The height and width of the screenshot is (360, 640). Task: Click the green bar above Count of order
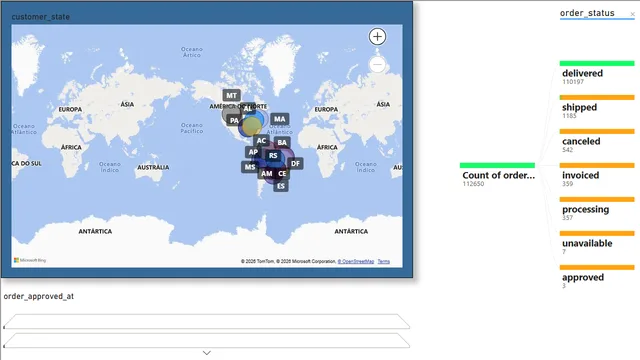pyautogui.click(x=497, y=165)
